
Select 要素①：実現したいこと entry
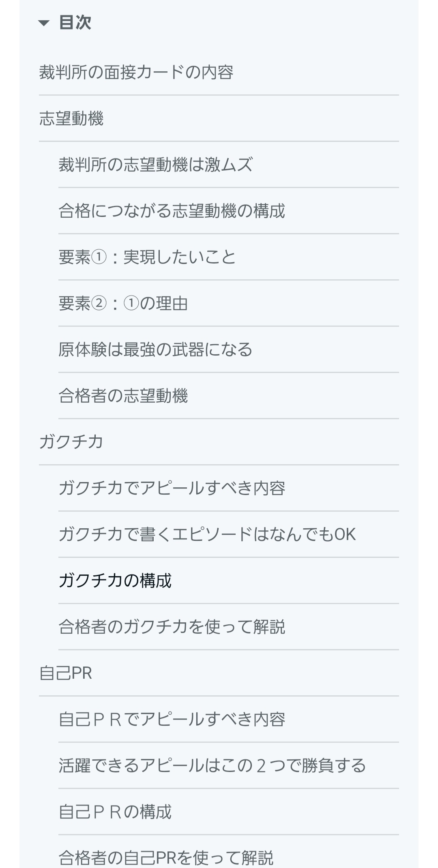[x=147, y=257]
